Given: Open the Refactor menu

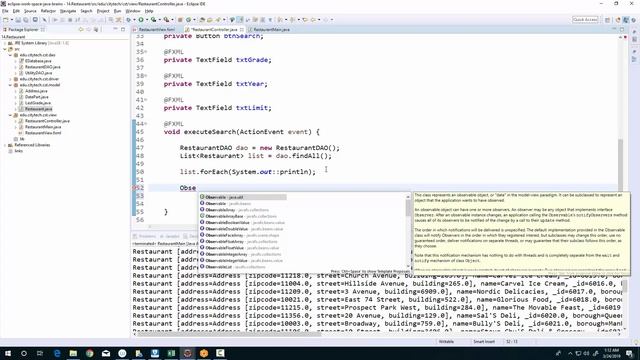Looking at the screenshot, I should point(48,11).
